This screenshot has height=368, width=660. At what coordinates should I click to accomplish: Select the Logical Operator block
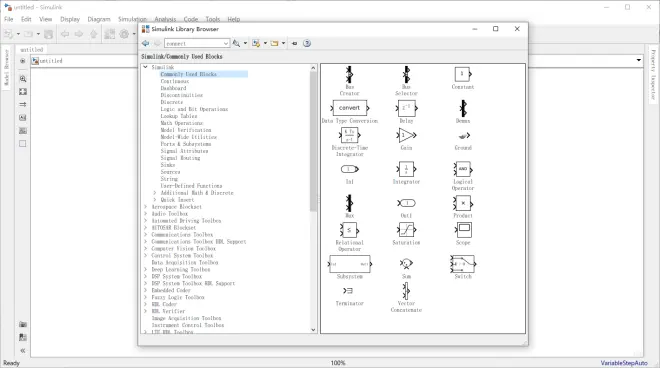pos(463,169)
